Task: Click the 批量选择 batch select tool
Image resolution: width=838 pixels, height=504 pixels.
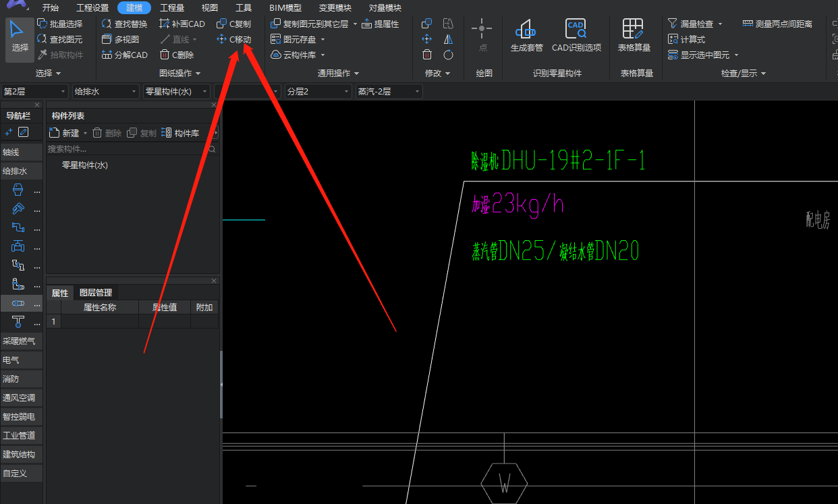Action: pos(59,24)
